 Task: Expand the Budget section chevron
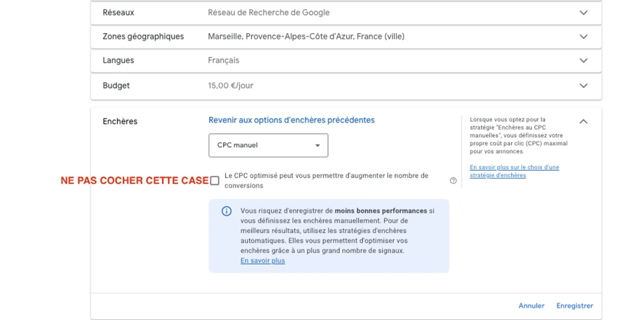click(x=583, y=86)
